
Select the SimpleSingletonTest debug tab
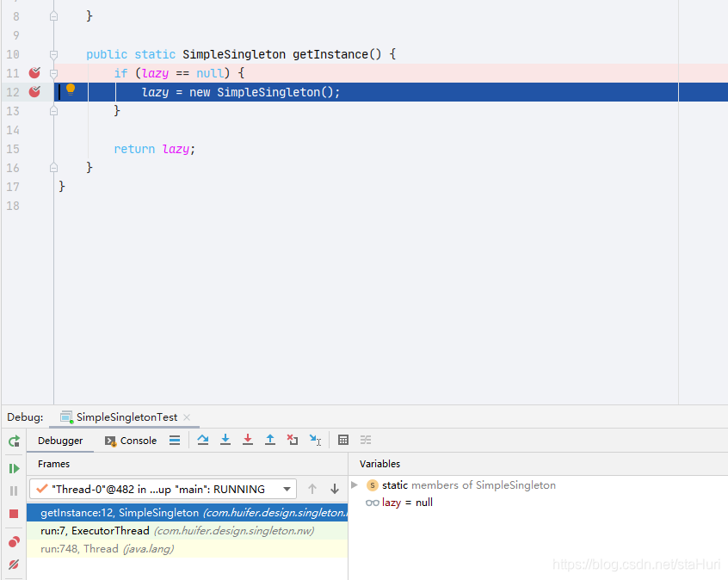pos(126,417)
